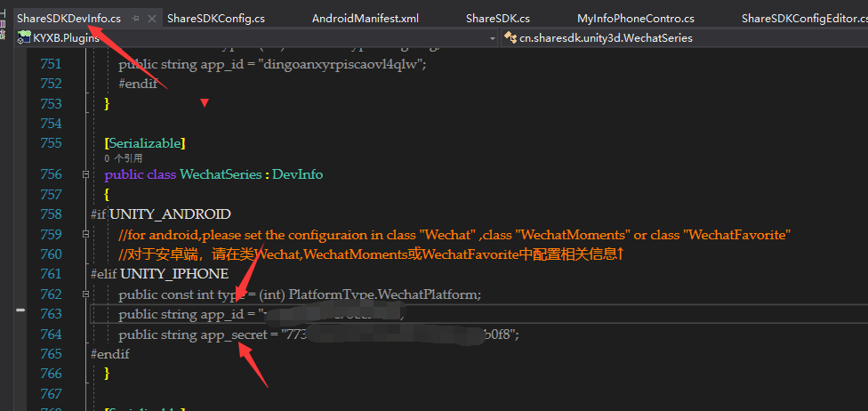Click the change marker beside line 763

20,310
